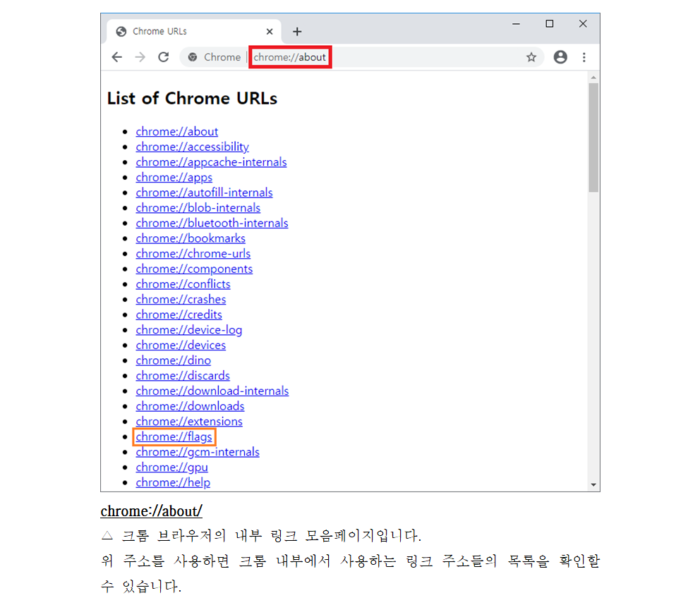Viewport: 700px width, 605px height.
Task: Click the vertical scrollbar thumb
Action: tap(593, 137)
